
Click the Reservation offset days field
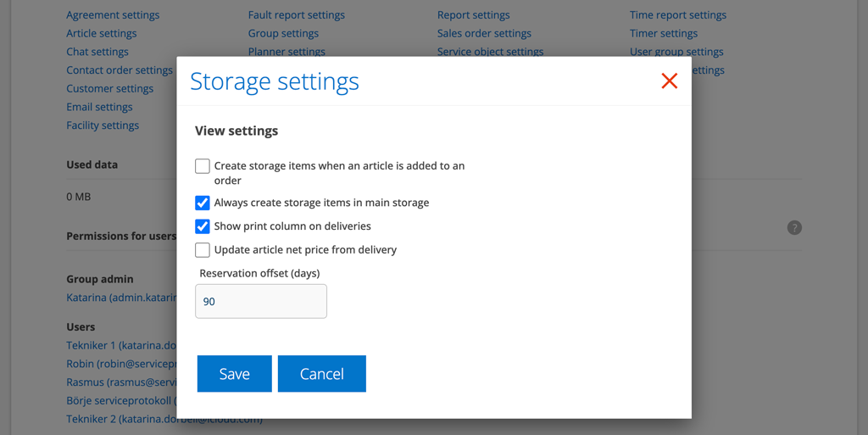point(261,301)
